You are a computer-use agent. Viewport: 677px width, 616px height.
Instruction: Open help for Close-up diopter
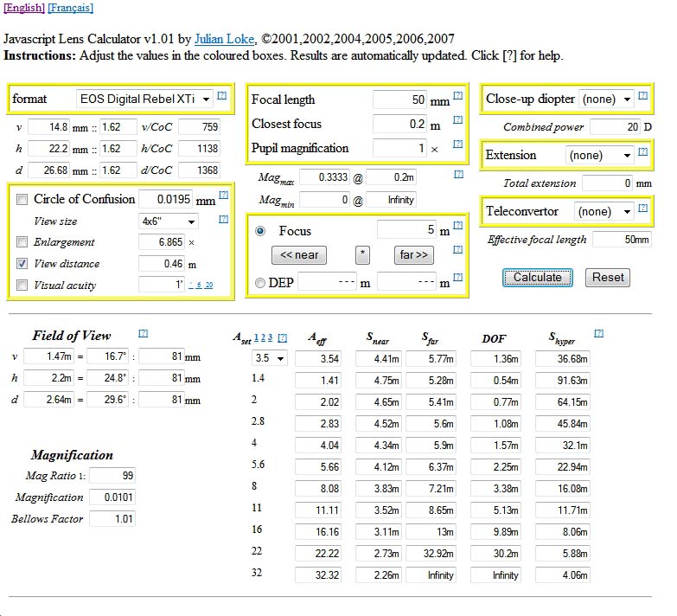pyautogui.click(x=642, y=96)
